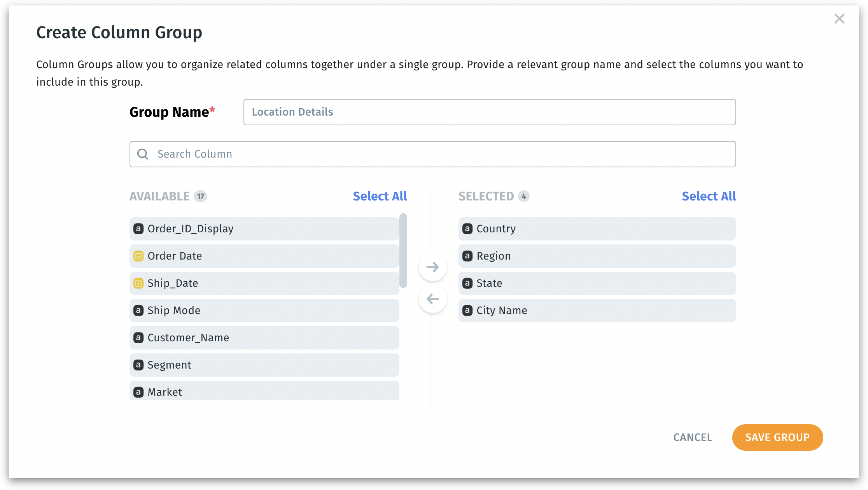This screenshot has width=868, height=490.
Task: Select the Segment column item
Action: pos(264,365)
